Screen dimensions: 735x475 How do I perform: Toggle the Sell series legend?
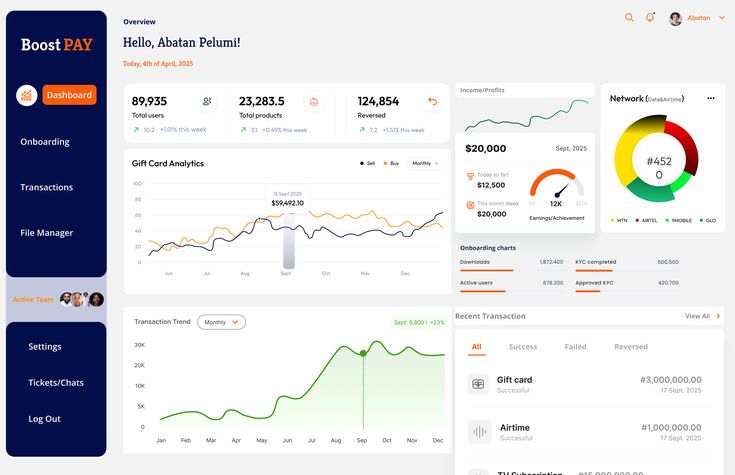367,163
